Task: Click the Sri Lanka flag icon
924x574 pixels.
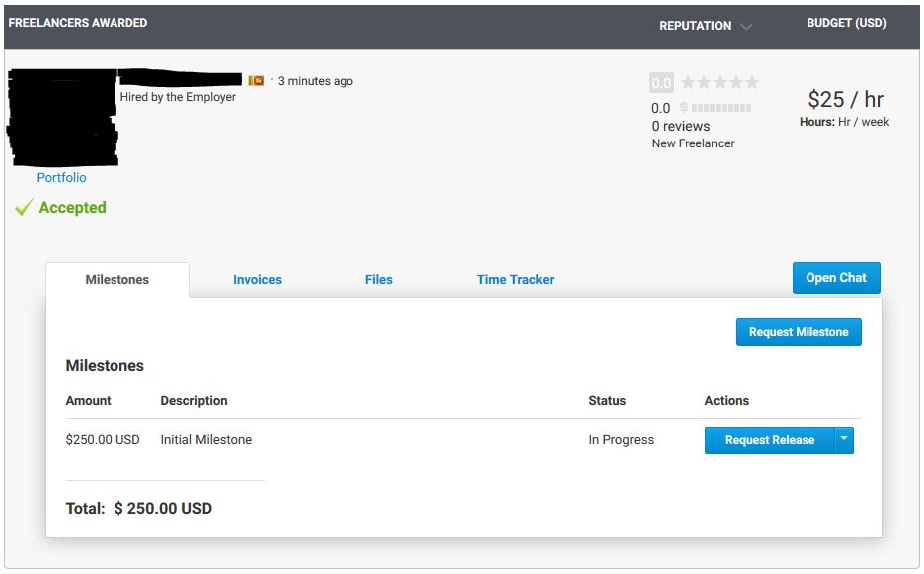Action: click(x=256, y=80)
